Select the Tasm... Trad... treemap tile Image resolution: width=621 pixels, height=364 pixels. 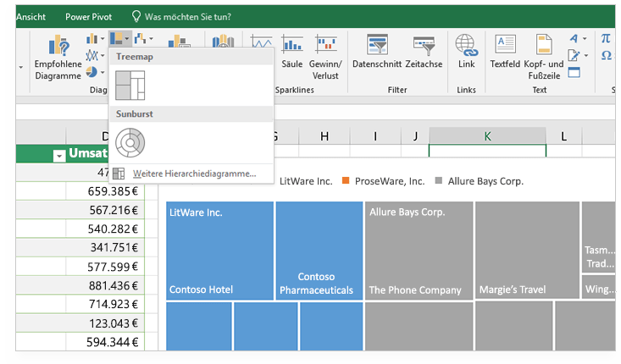(x=598, y=237)
